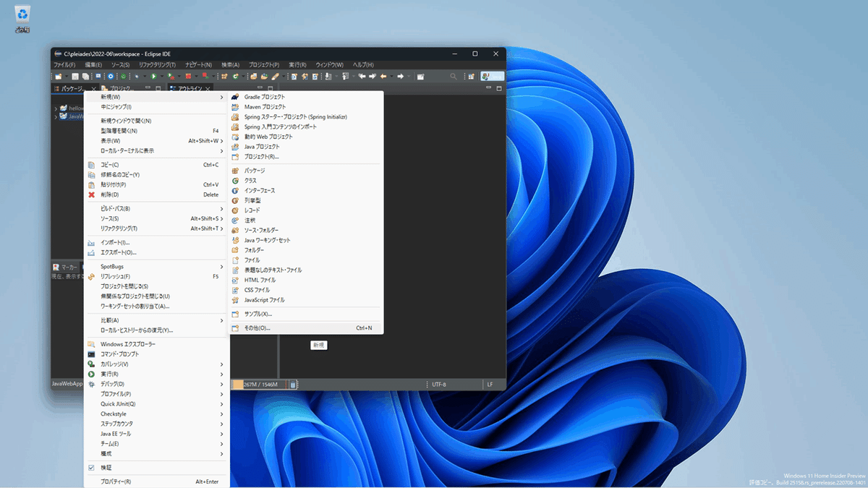Select 列挙型 from the New submenu

(306, 200)
